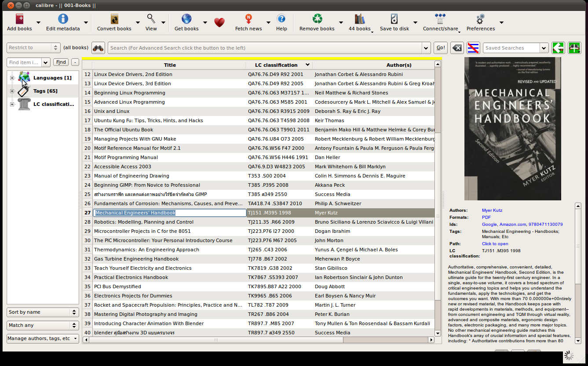Select Electronics Projects for Dummies title

coord(133,296)
